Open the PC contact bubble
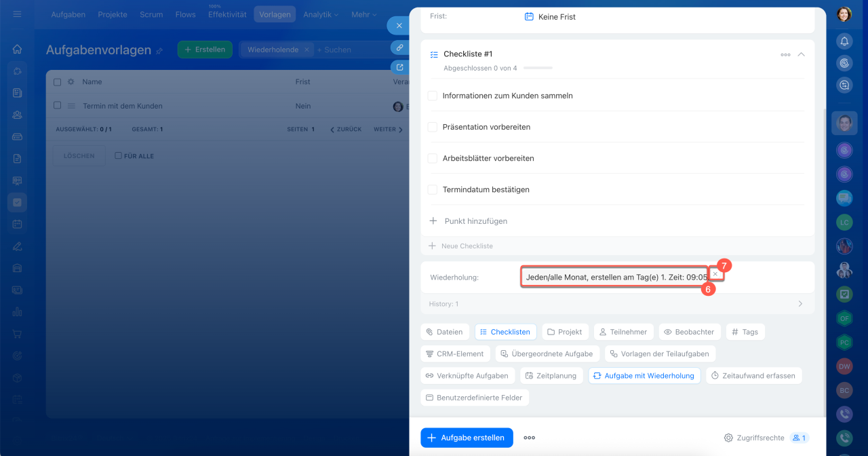The width and height of the screenshot is (868, 456). 844,342
